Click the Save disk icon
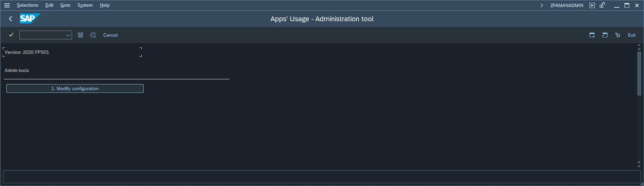644x186 pixels. [x=80, y=35]
